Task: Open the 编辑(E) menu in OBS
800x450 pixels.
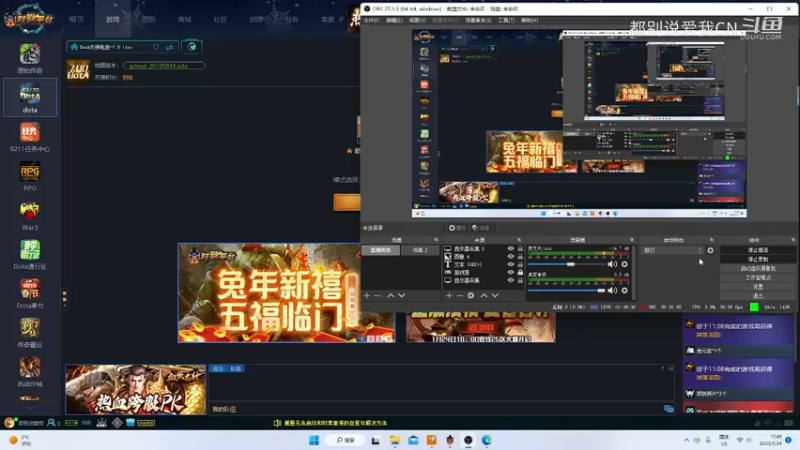Action: point(394,20)
